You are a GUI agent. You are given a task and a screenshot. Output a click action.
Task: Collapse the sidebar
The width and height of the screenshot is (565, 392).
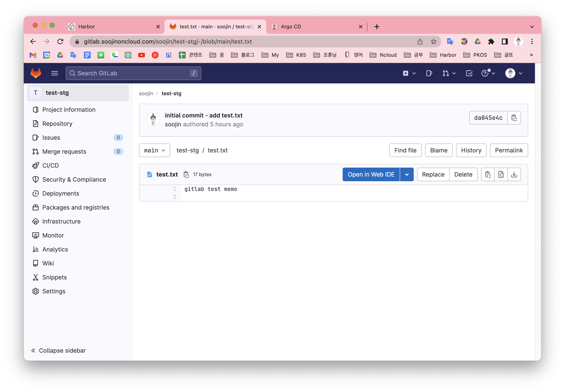[58, 350]
